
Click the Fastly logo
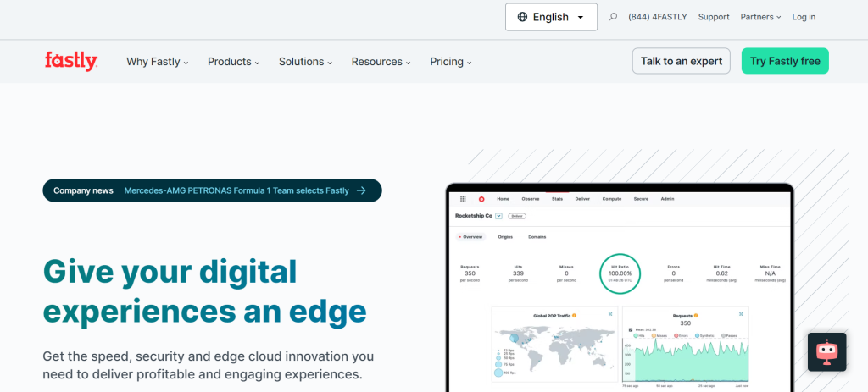point(71,61)
